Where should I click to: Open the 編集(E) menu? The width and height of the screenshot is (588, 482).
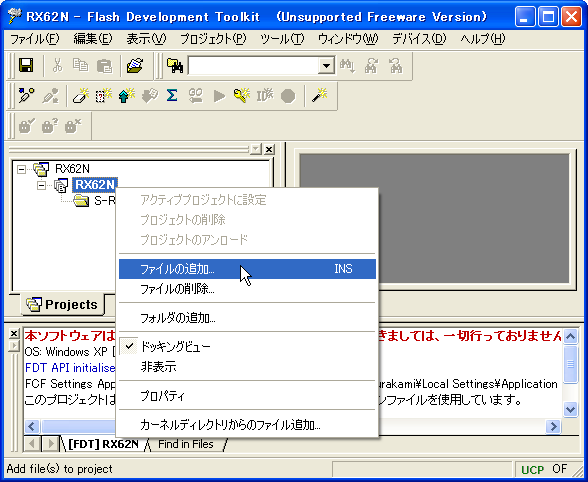pos(93,39)
